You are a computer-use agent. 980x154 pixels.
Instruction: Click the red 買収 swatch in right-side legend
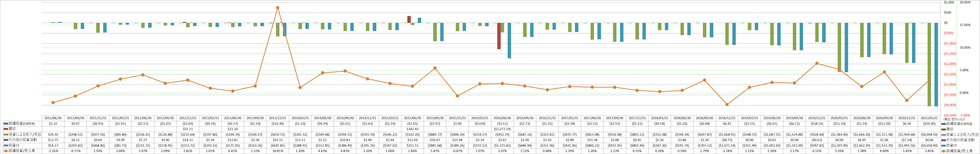tap(943, 129)
